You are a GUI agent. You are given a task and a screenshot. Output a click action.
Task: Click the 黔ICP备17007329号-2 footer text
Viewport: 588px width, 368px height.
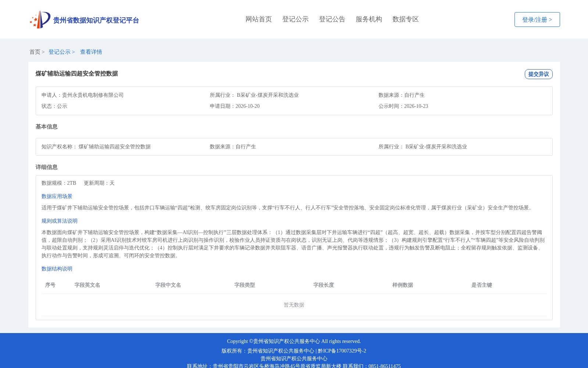click(342, 351)
